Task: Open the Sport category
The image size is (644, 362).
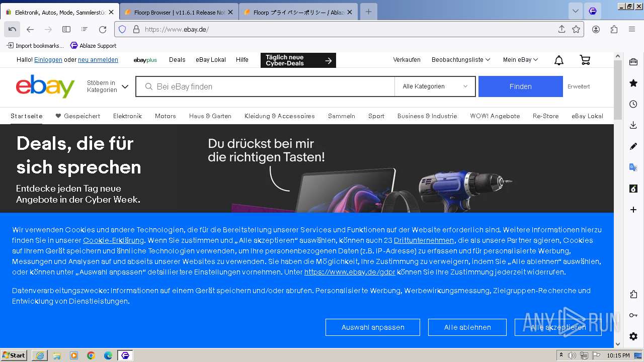Action: (376, 116)
